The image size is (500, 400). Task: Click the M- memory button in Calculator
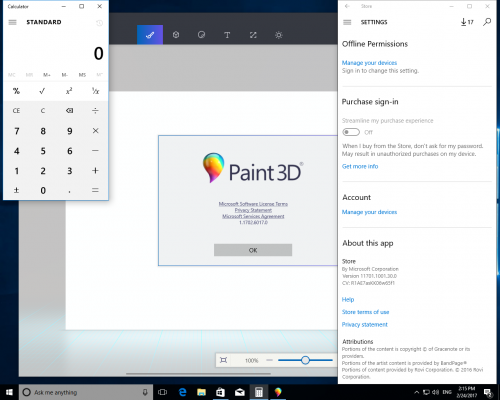point(64,75)
